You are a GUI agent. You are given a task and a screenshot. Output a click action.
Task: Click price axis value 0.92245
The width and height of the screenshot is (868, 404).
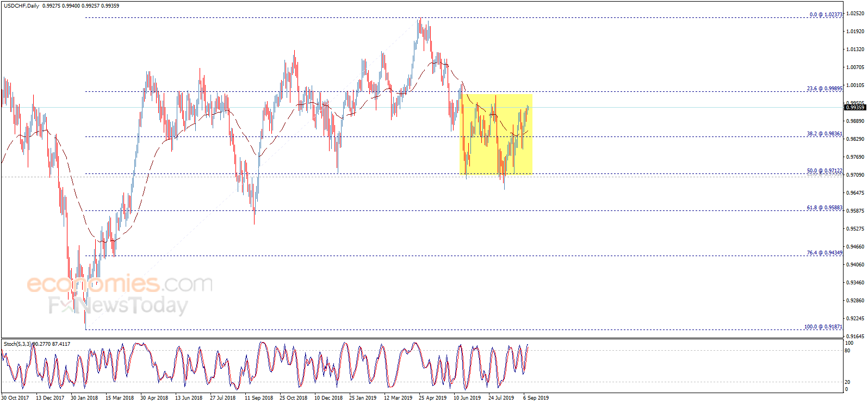tap(855, 319)
